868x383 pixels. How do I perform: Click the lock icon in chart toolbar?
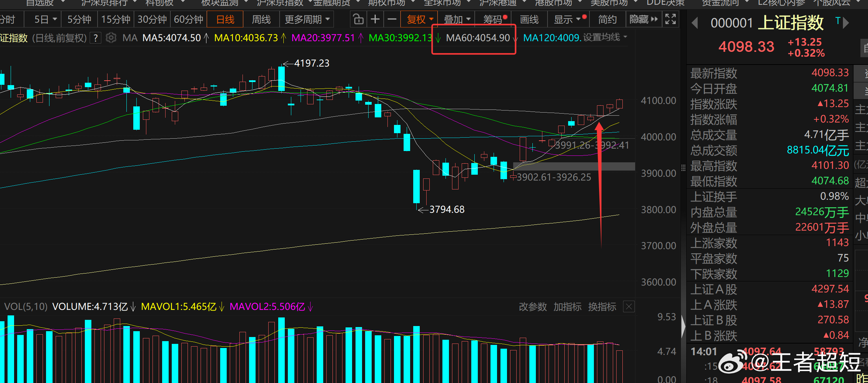(358, 19)
